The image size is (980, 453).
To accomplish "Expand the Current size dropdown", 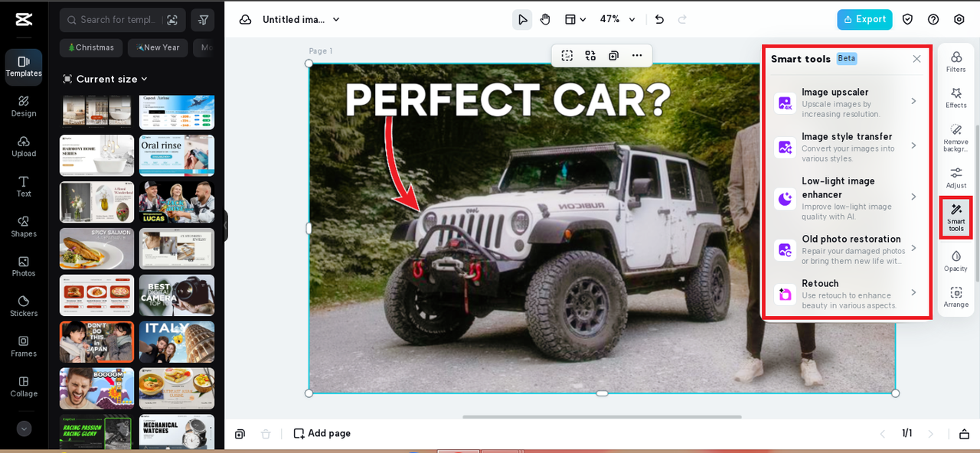I will pos(106,79).
